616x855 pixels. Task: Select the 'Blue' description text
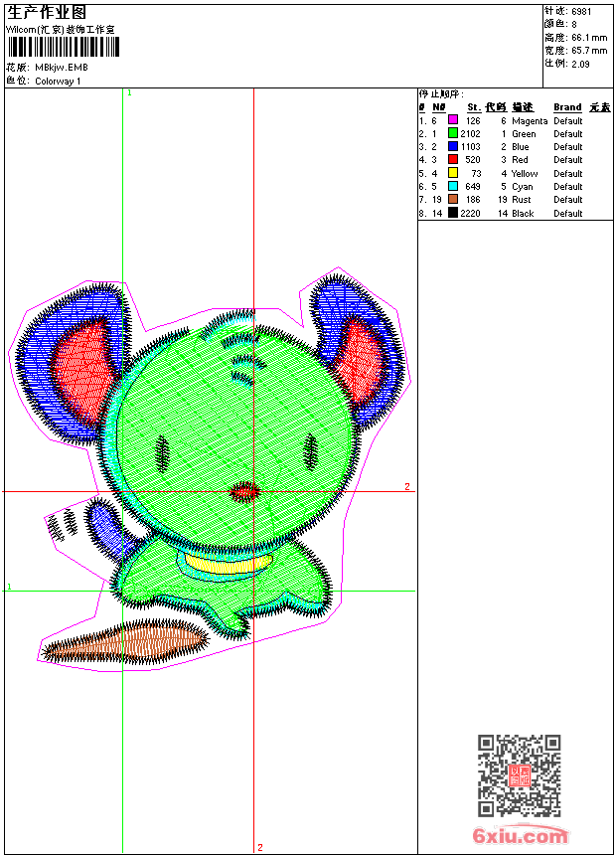[x=521, y=147]
